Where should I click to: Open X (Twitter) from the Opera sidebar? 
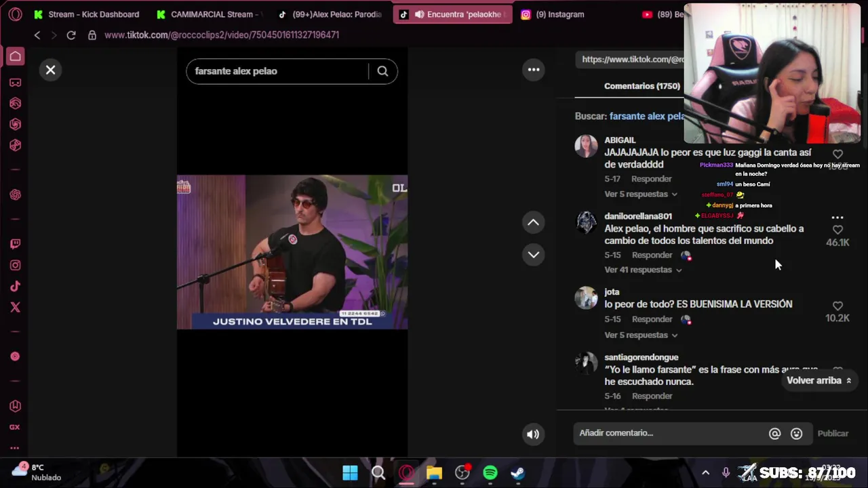(15, 307)
